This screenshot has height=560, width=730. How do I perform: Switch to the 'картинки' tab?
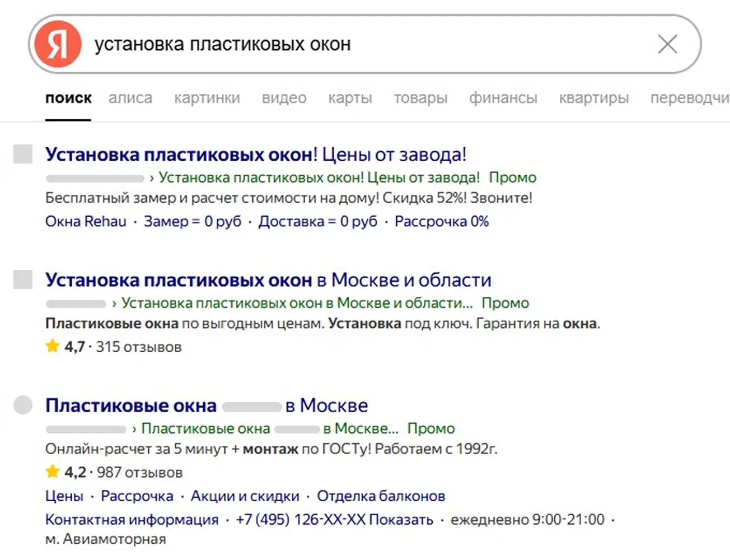(x=207, y=98)
